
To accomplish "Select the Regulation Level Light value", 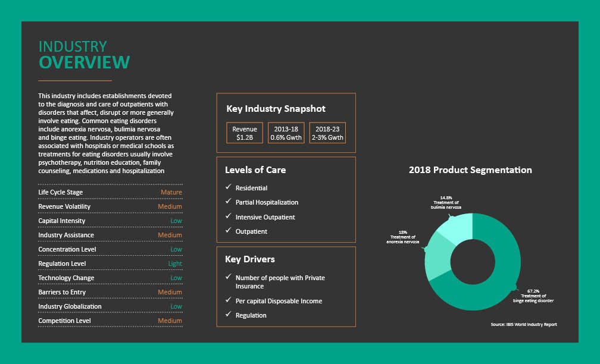I will coord(175,263).
